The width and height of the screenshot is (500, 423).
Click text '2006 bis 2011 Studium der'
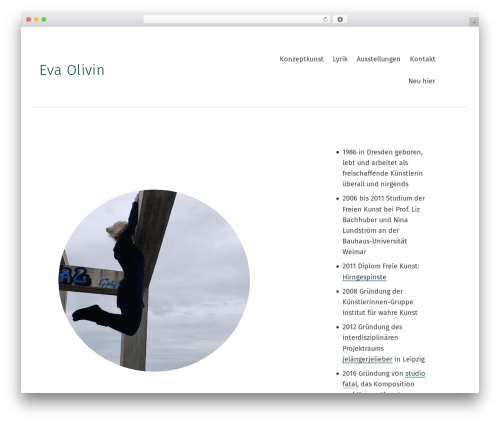[x=383, y=198]
